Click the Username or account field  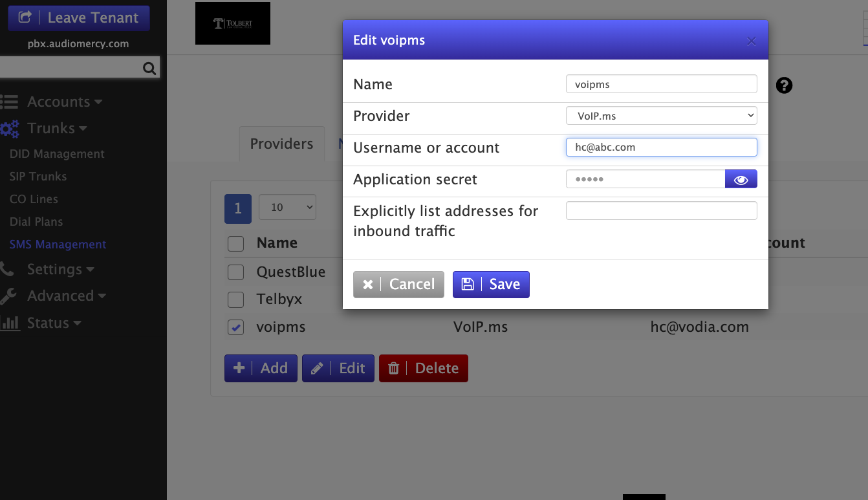pos(661,147)
